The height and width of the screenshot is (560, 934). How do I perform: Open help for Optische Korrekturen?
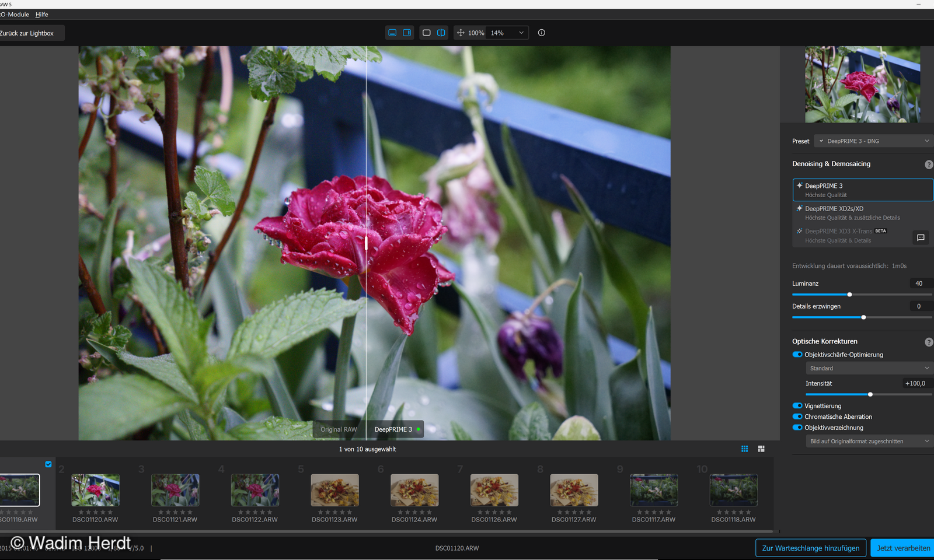[x=928, y=342]
